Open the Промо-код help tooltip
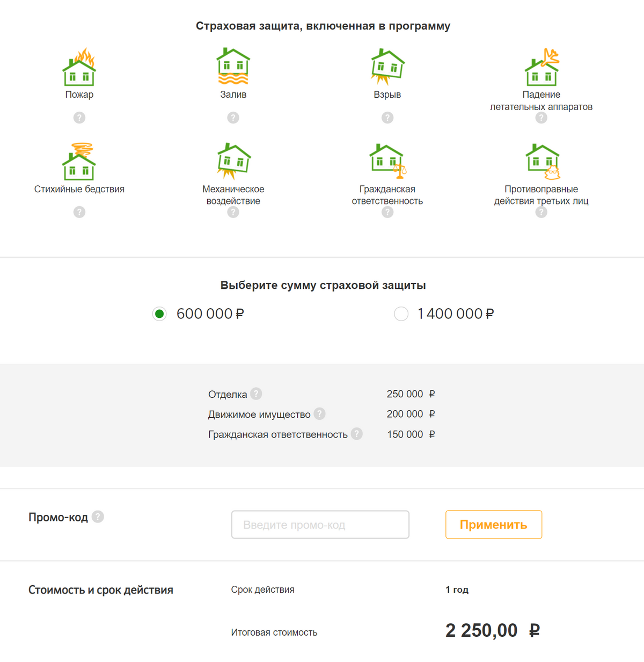Screen dimensions: 644x662 coord(98,516)
